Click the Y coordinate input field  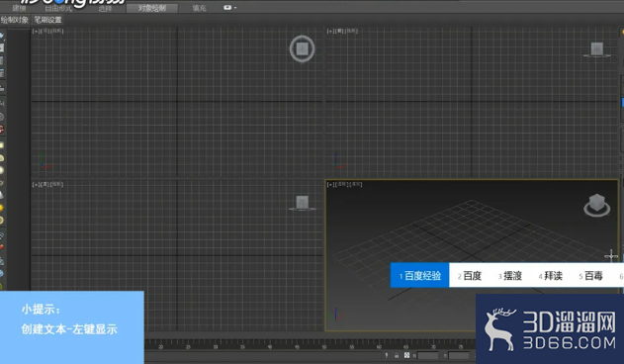459,355
